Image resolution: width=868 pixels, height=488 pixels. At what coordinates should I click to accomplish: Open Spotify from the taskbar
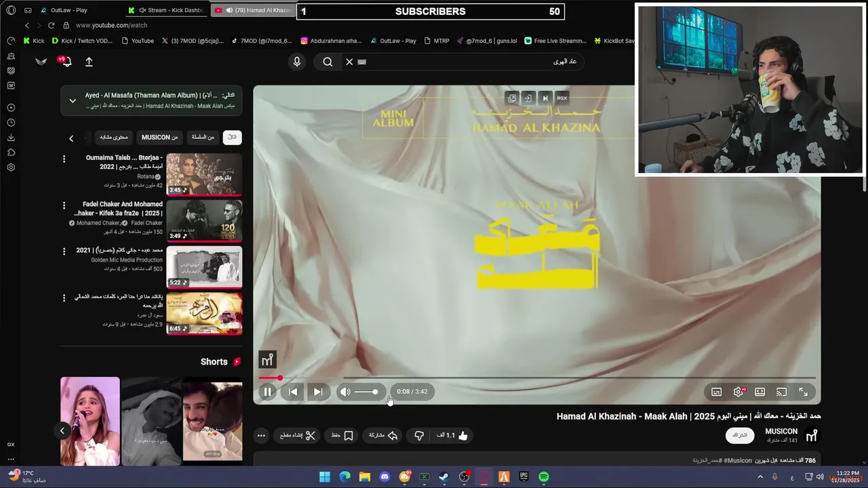[544, 477]
